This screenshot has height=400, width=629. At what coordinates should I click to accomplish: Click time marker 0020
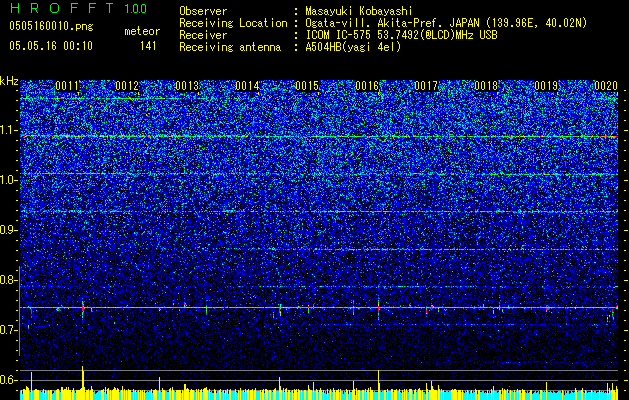point(606,86)
